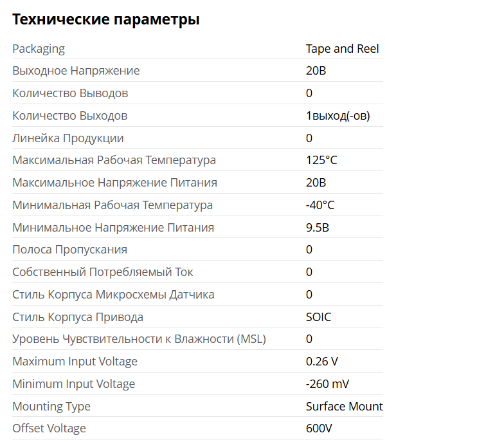This screenshot has width=504, height=442.
Task: Click the '1выход(-ов)' value
Action: pos(337,116)
